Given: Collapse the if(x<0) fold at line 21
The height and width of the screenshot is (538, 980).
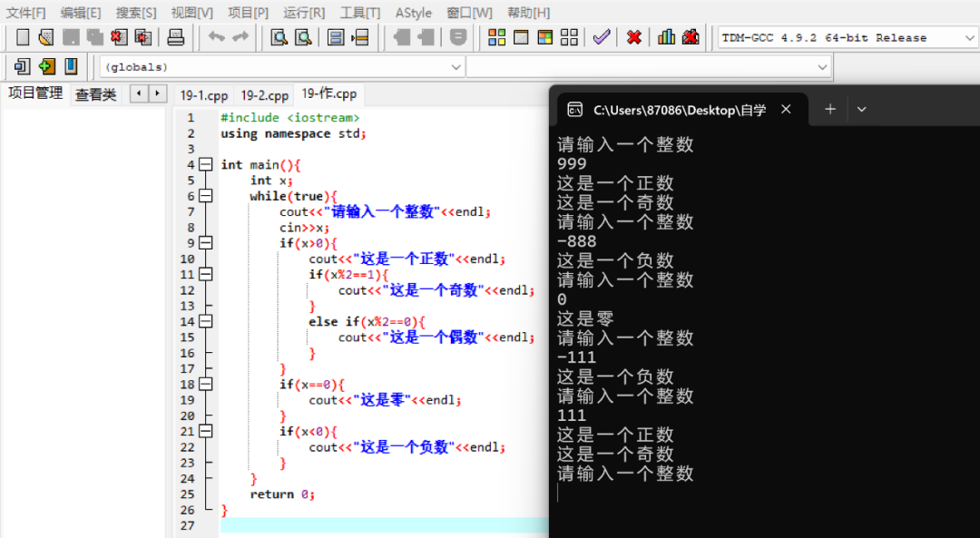Looking at the screenshot, I should [x=206, y=431].
